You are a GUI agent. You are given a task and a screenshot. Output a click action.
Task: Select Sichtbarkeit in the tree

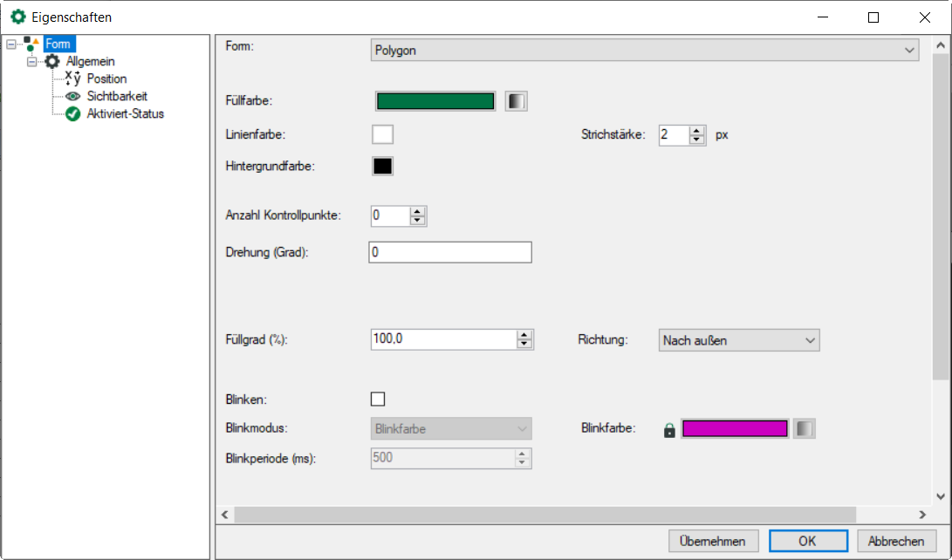[x=117, y=97]
